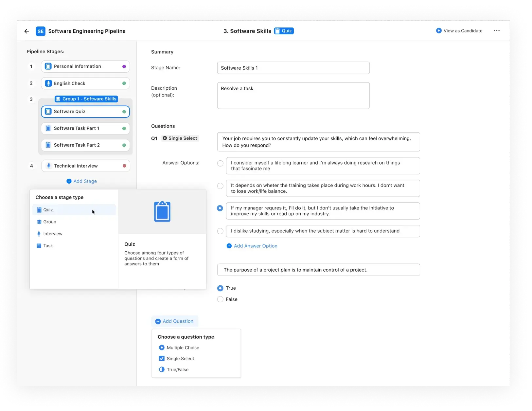532x411 pixels.
Task: Click the green status dot on English Check
Action: 124,83
